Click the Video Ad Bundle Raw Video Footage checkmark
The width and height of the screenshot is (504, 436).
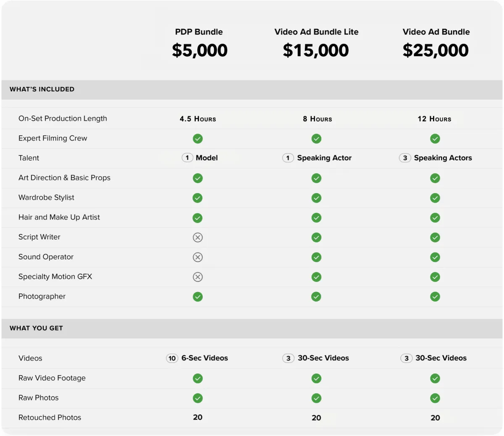[435, 379]
